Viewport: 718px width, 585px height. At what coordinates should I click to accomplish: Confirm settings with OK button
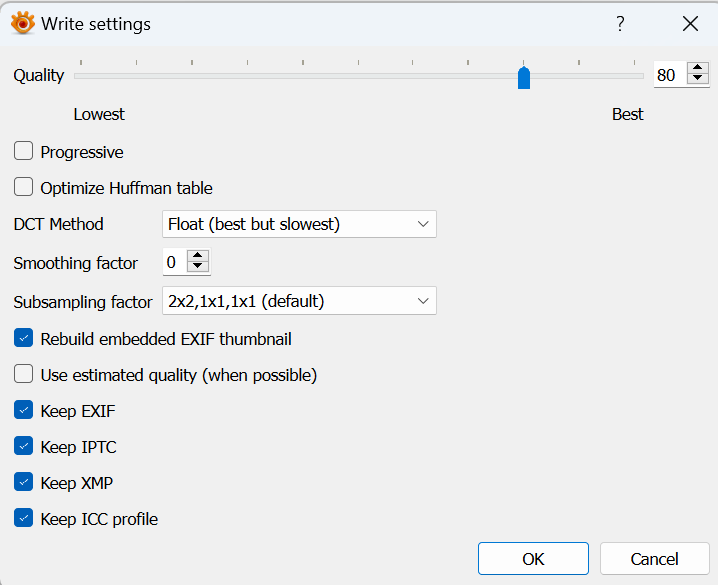[x=534, y=559]
